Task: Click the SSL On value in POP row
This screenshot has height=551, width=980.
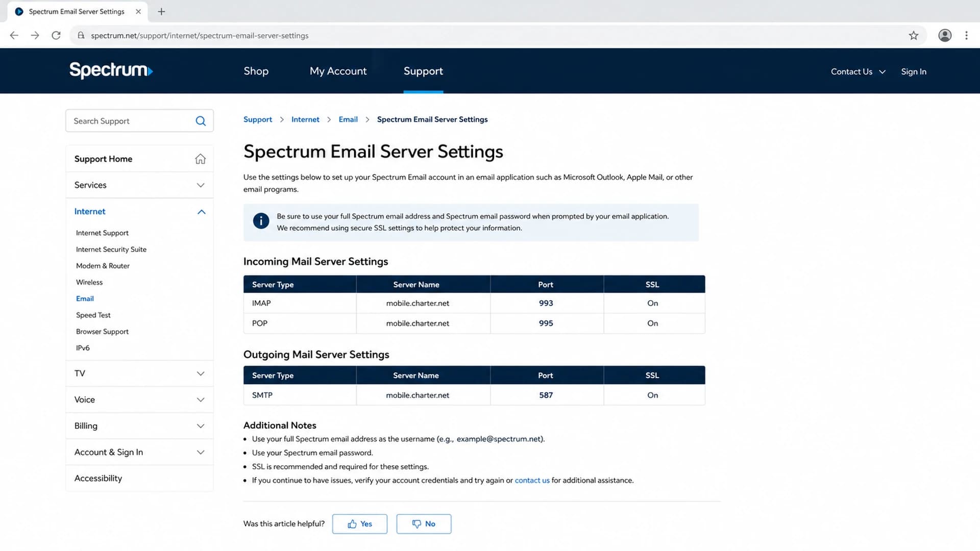Action: (x=652, y=323)
